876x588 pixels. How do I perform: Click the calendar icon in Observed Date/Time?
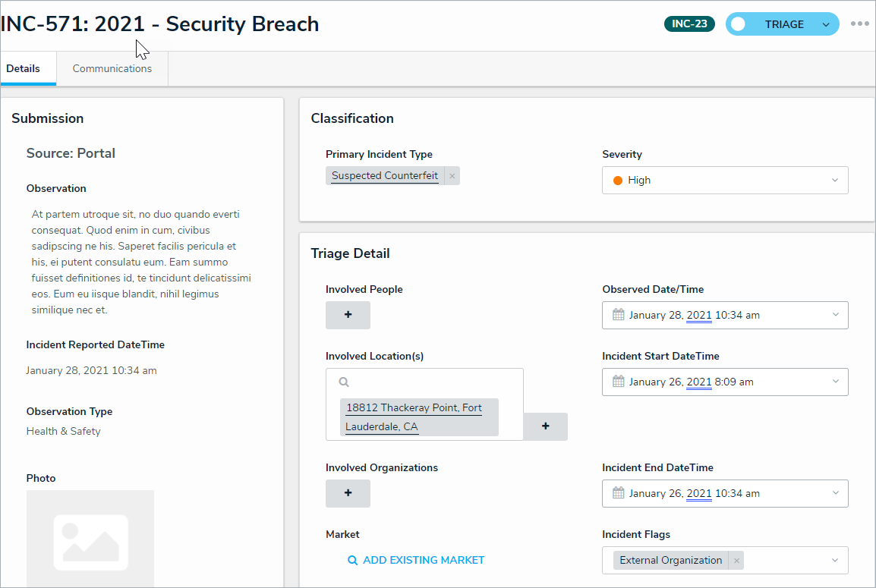(x=619, y=315)
